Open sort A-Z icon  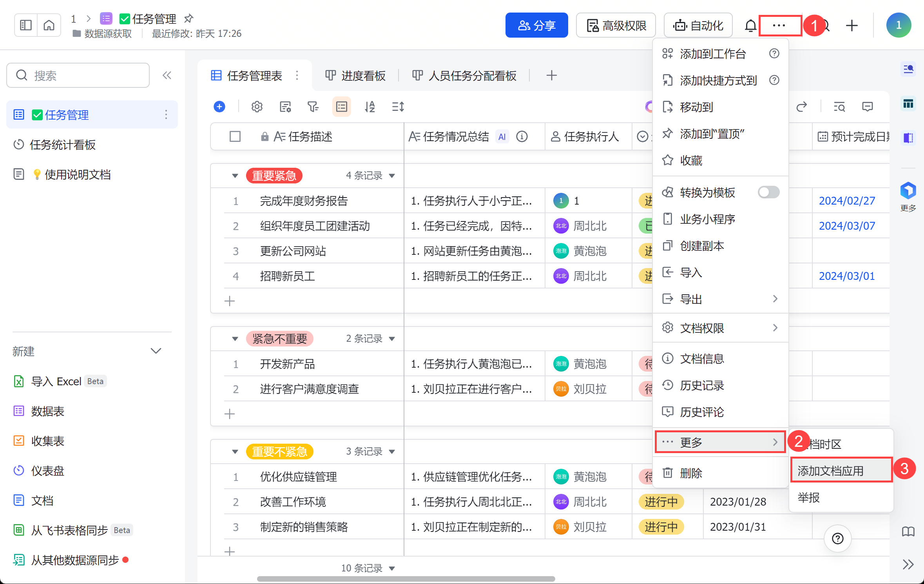click(x=370, y=107)
